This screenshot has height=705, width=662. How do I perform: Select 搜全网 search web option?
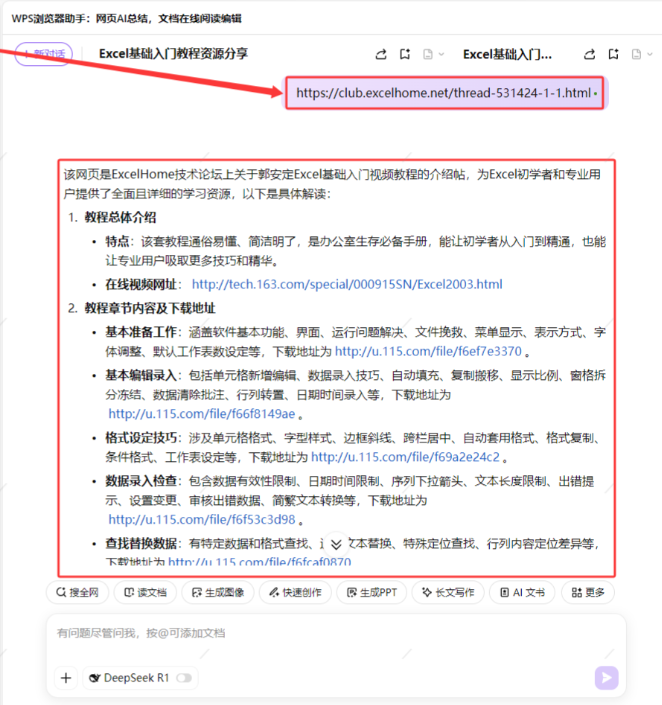[77, 593]
